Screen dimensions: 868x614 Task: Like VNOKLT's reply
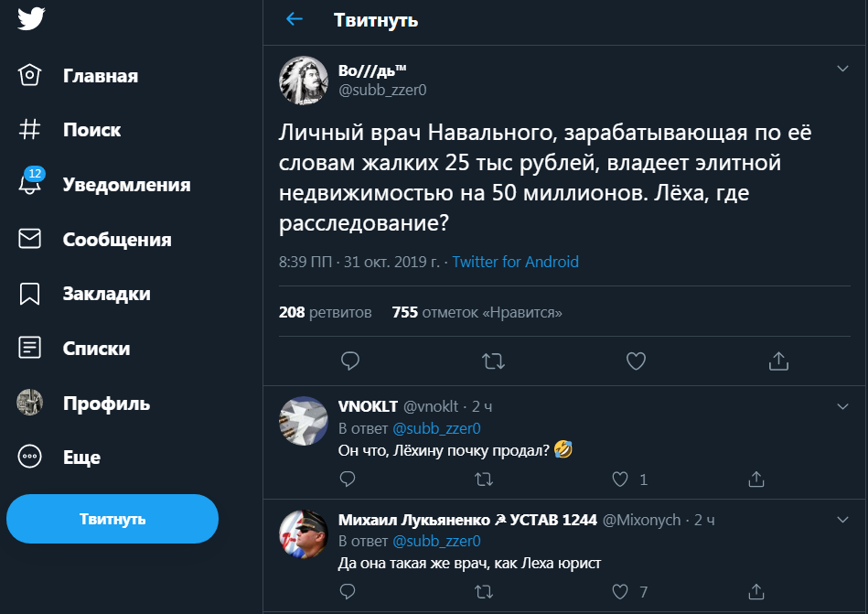tap(621, 479)
